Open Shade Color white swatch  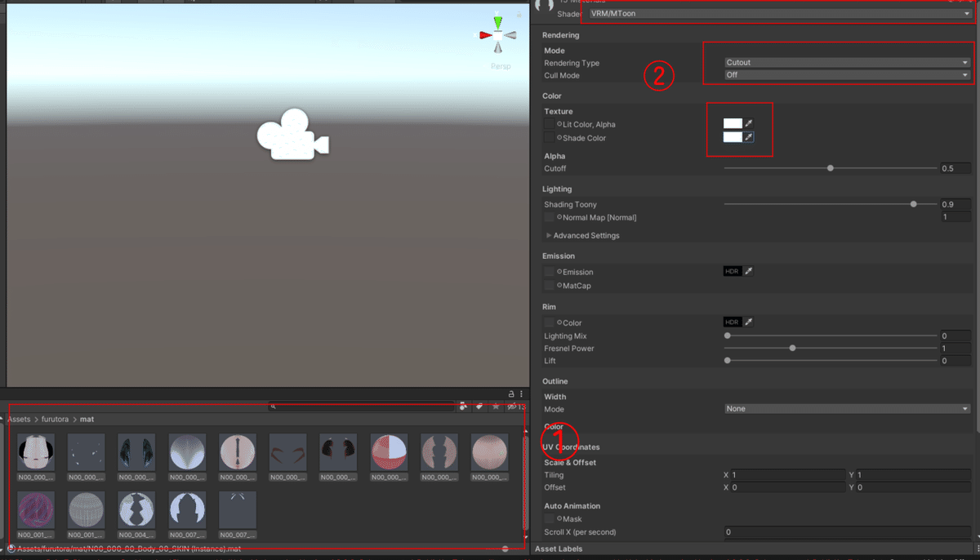[x=733, y=137]
